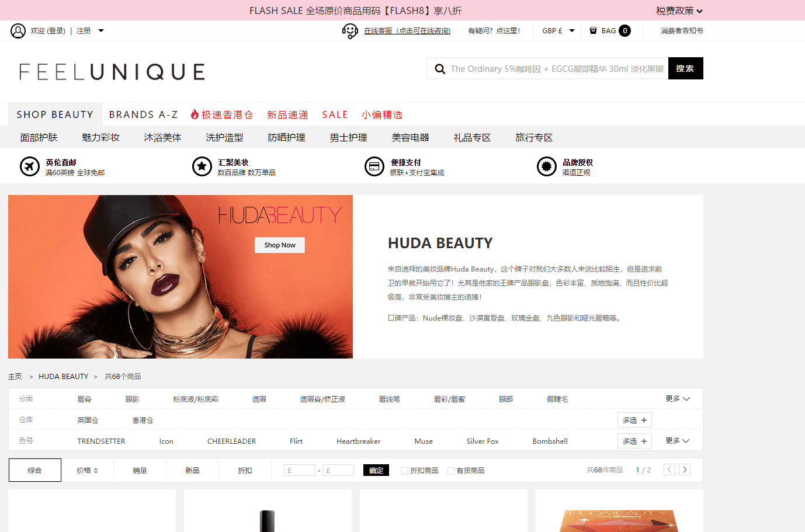This screenshot has width=805, height=532.
Task: Check the 有货商品 checkbox
Action: click(450, 471)
